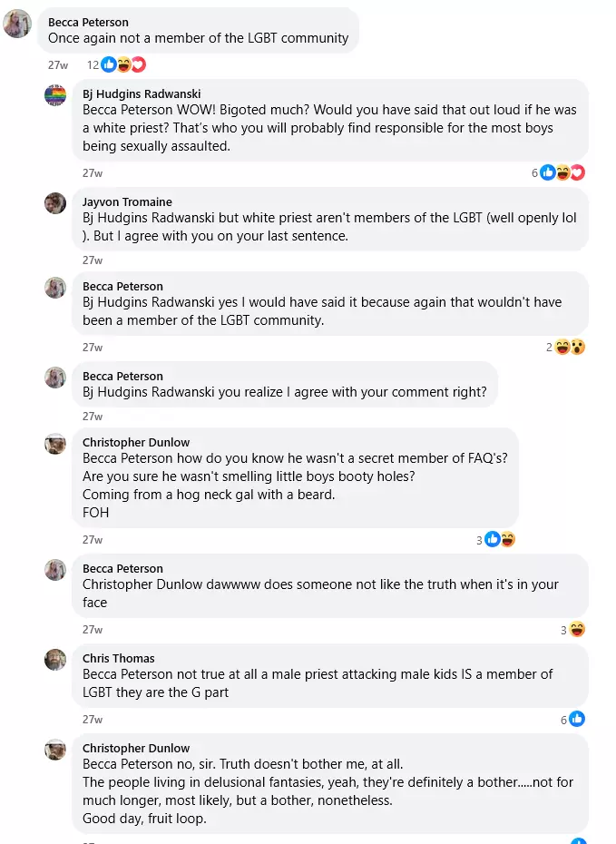Open Bj Hudgins Radwanski's rainbow profile picture
Screen dimensions: 616x844
[55, 96]
